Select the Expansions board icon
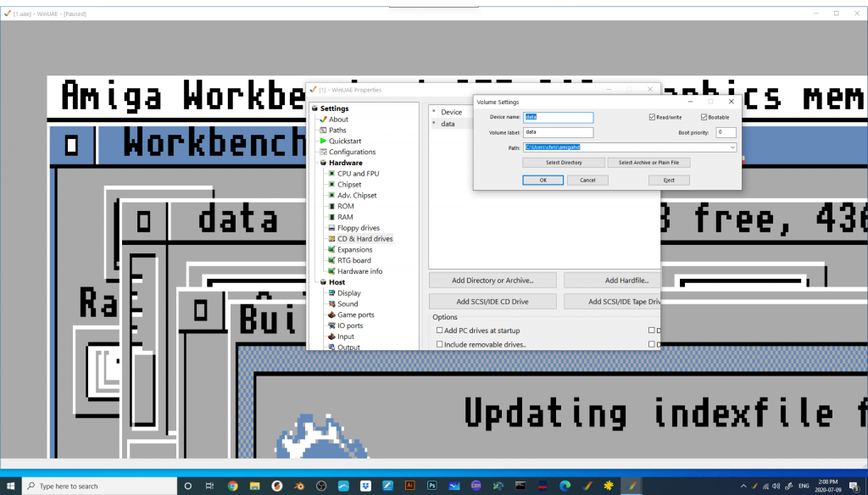The width and height of the screenshot is (868, 495). coord(331,249)
